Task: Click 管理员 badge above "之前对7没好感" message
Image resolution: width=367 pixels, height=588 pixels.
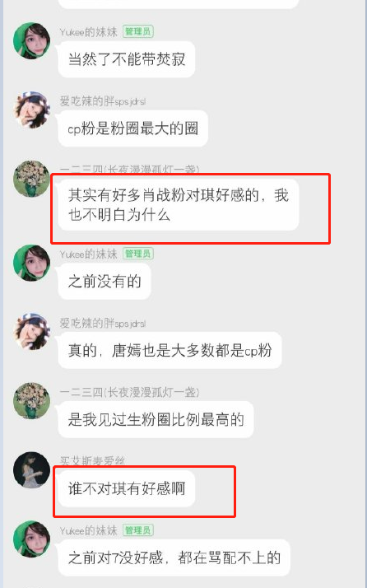Action: pyautogui.click(x=138, y=530)
